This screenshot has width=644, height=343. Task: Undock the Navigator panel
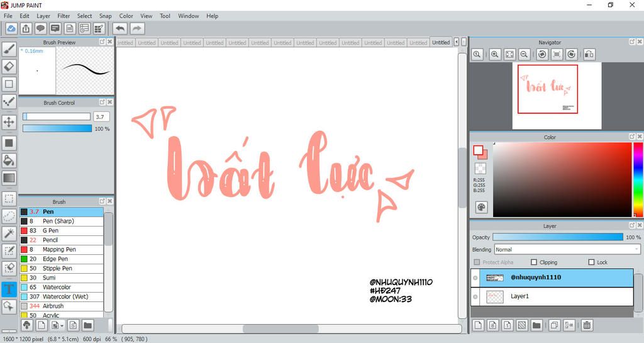[632, 42]
